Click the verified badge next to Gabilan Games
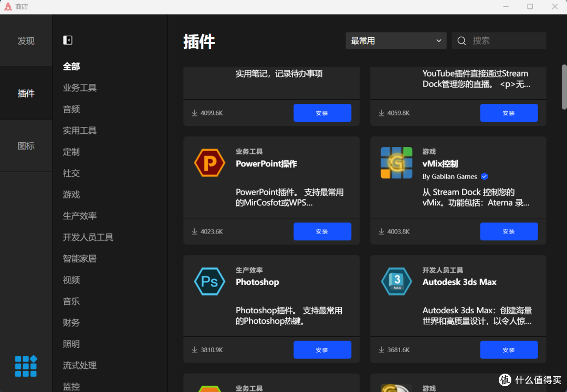The height and width of the screenshot is (392, 567). (x=484, y=176)
